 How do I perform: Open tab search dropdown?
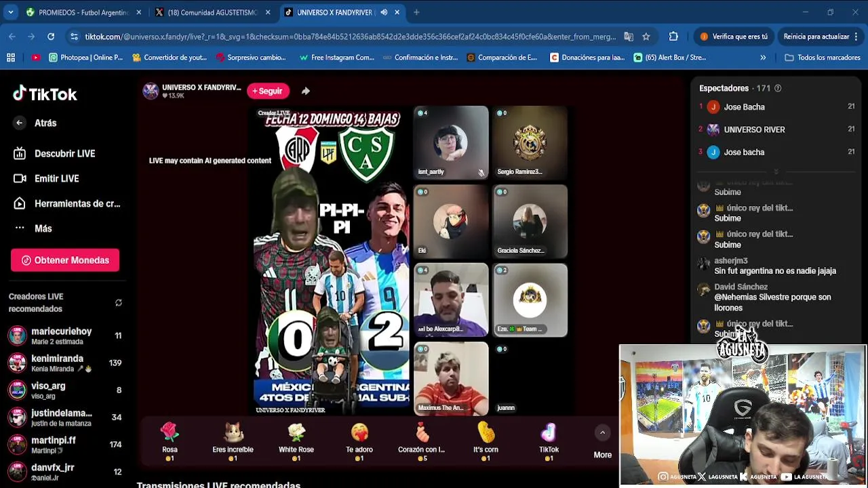pos(10,12)
